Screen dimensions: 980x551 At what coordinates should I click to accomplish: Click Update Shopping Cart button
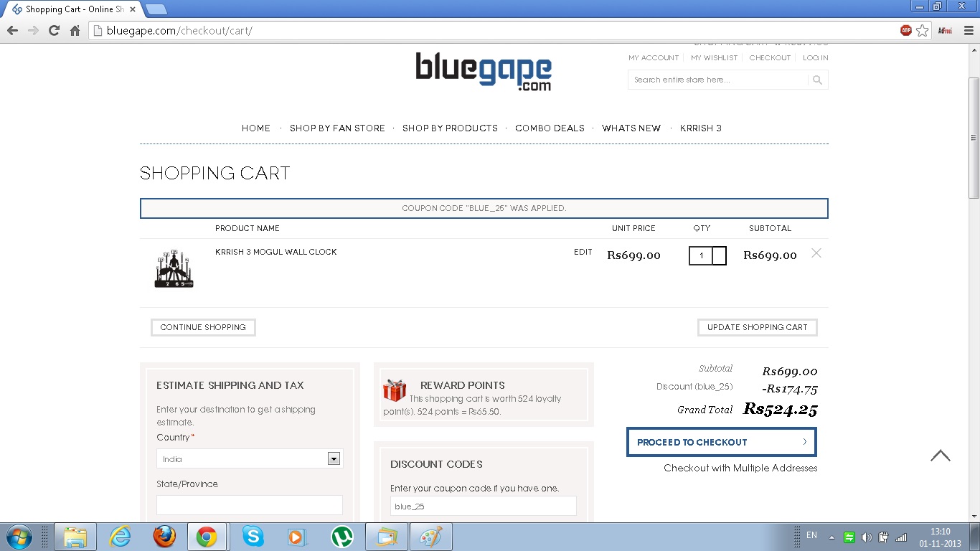coord(757,327)
